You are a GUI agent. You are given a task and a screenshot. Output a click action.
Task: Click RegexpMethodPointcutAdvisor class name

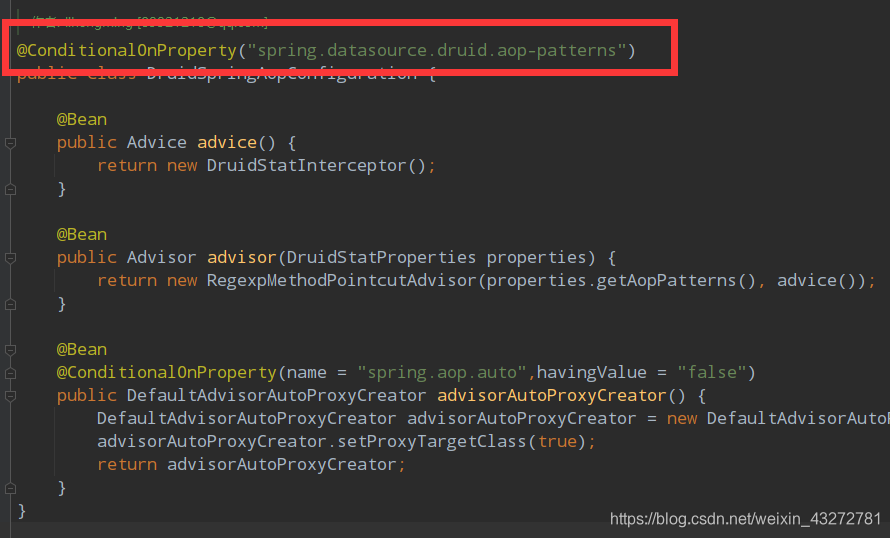click(x=342, y=280)
